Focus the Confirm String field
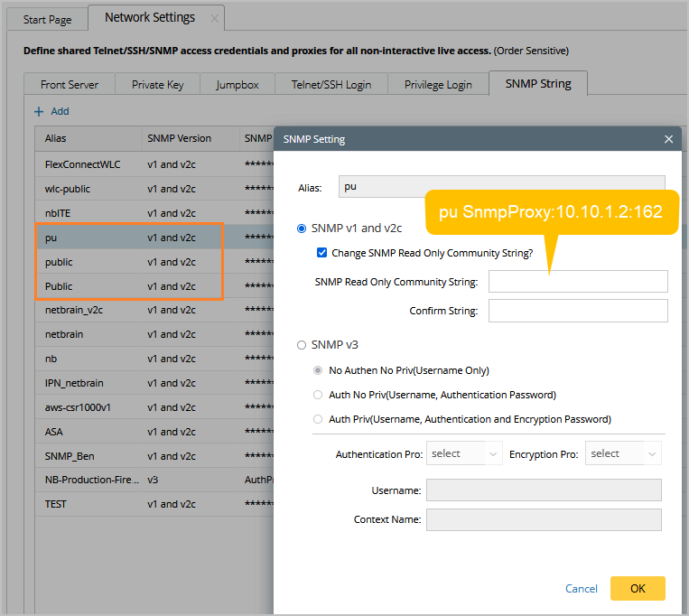The width and height of the screenshot is (689, 616). coord(578,311)
